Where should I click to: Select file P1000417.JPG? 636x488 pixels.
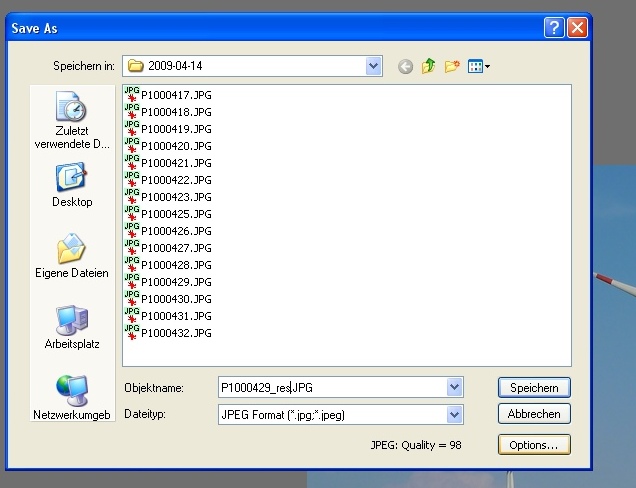point(168,95)
